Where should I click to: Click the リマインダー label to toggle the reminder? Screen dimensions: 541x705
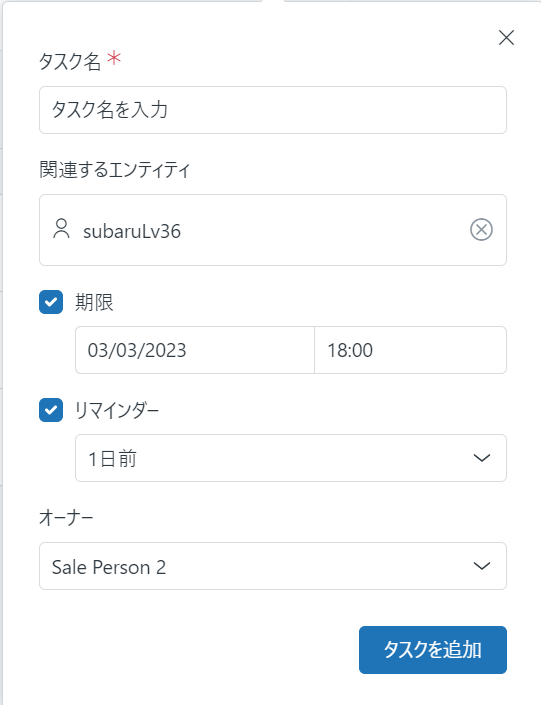click(x=116, y=410)
